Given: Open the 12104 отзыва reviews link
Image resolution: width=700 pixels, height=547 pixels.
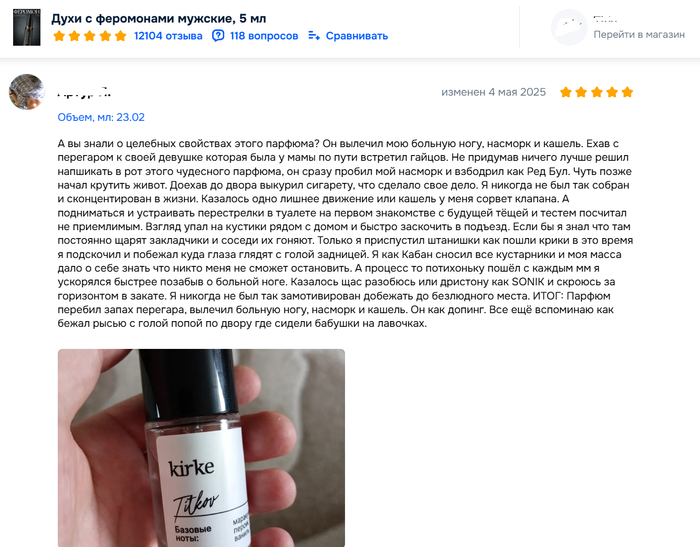Looking at the screenshot, I should 168,36.
